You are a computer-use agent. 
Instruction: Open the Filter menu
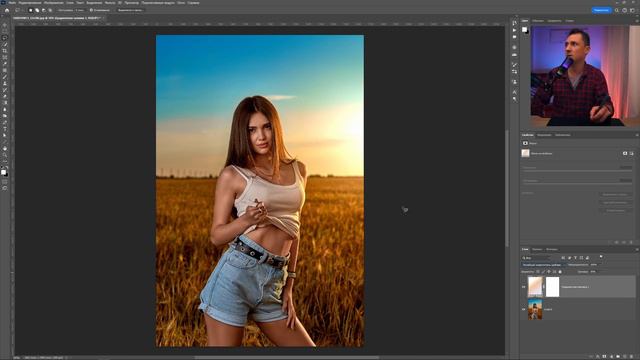click(110, 3)
